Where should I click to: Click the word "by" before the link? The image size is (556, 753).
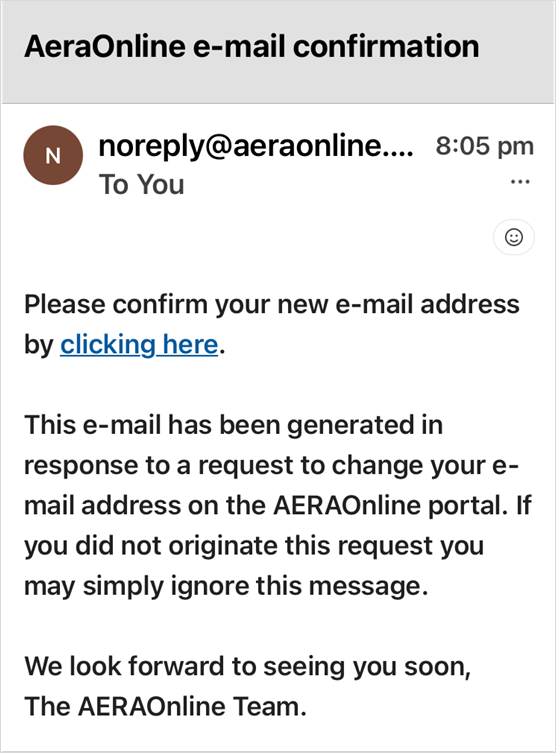click(x=39, y=345)
